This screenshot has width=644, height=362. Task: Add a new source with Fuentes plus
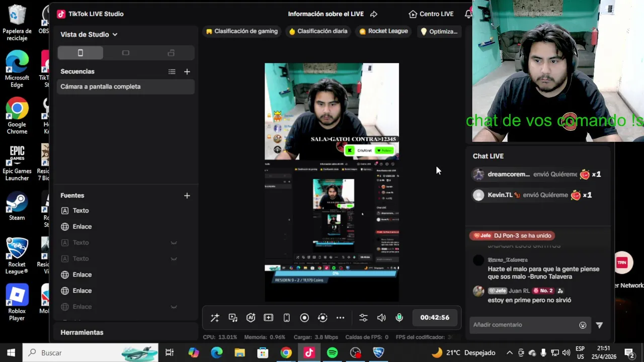187,196
